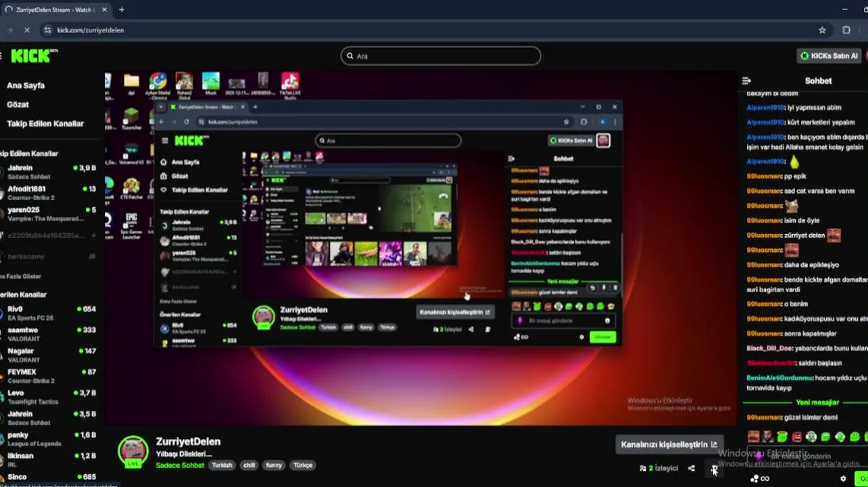Click the Kick logo in the header
The height and width of the screenshot is (487, 868).
pos(34,56)
